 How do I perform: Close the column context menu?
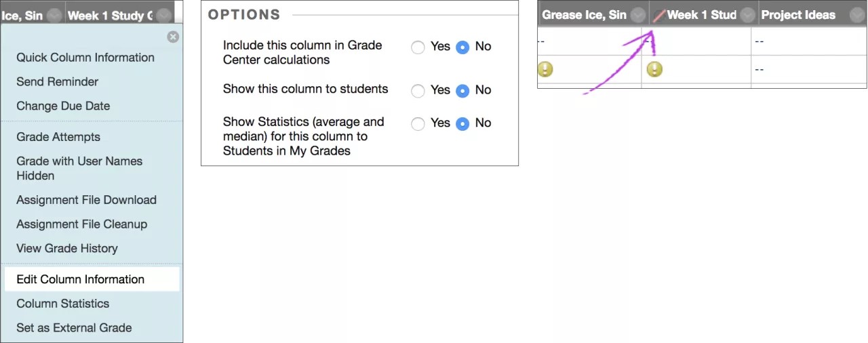click(x=173, y=37)
